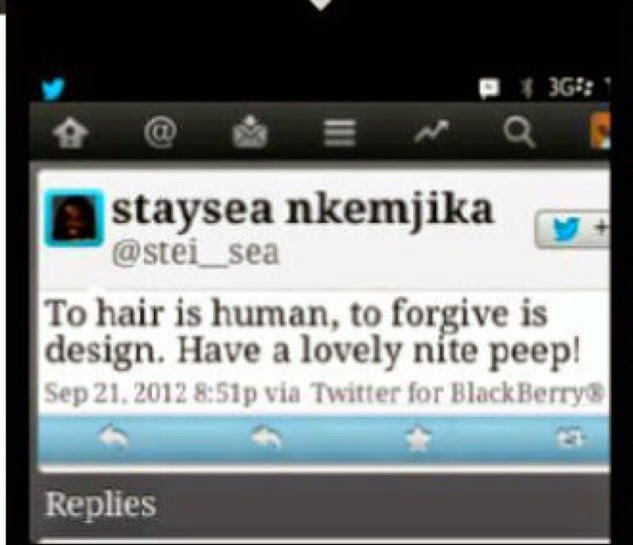Click the tweet text about forgiving
Viewport: 633px width, 545px height.
pyautogui.click(x=312, y=333)
